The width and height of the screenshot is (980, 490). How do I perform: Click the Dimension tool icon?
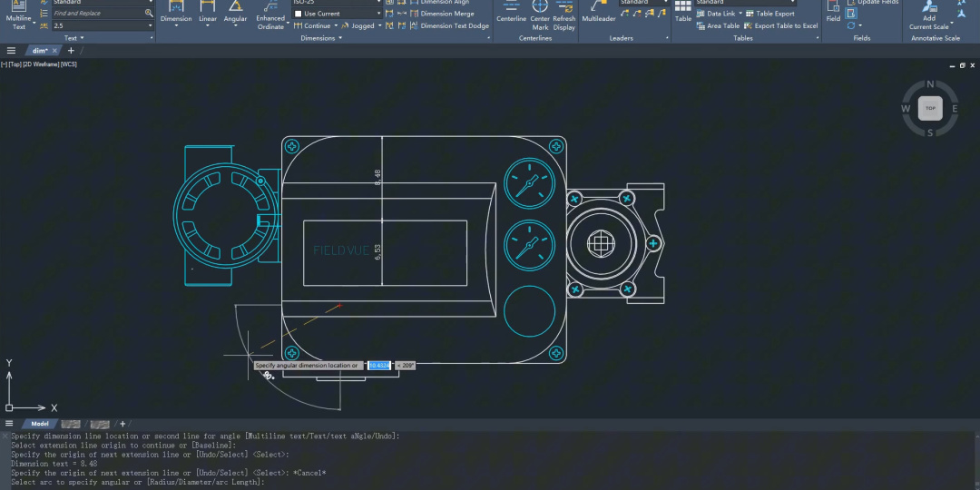[x=176, y=6]
